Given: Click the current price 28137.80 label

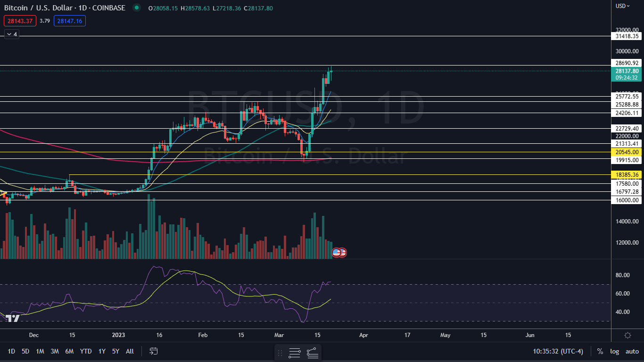Looking at the screenshot, I should [627, 71].
